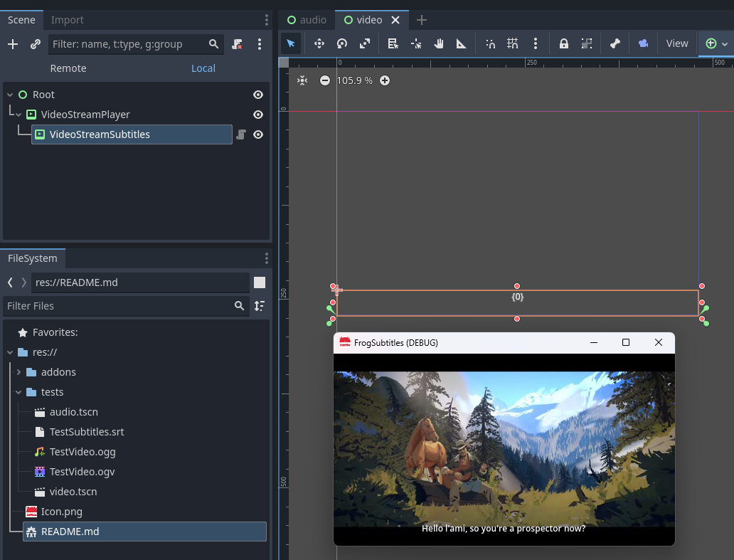Open script attached to VideoStreamSubtitles
Screen dimensions: 734x560
pyautogui.click(x=241, y=135)
